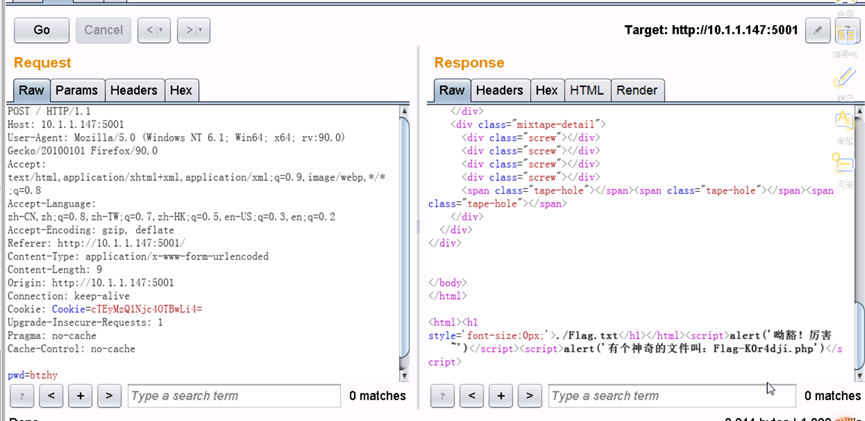Jump to the previous search match in Request
865x421 pixels.
click(x=51, y=396)
